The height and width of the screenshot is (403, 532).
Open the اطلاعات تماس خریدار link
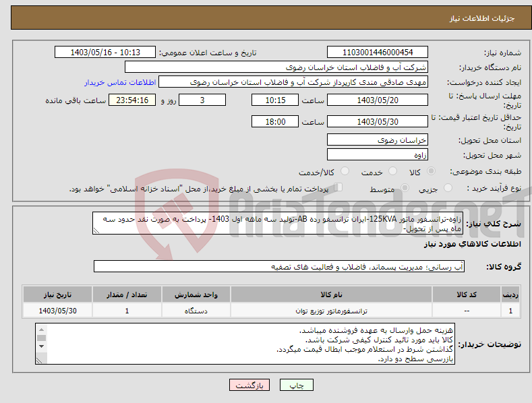tap(120, 82)
